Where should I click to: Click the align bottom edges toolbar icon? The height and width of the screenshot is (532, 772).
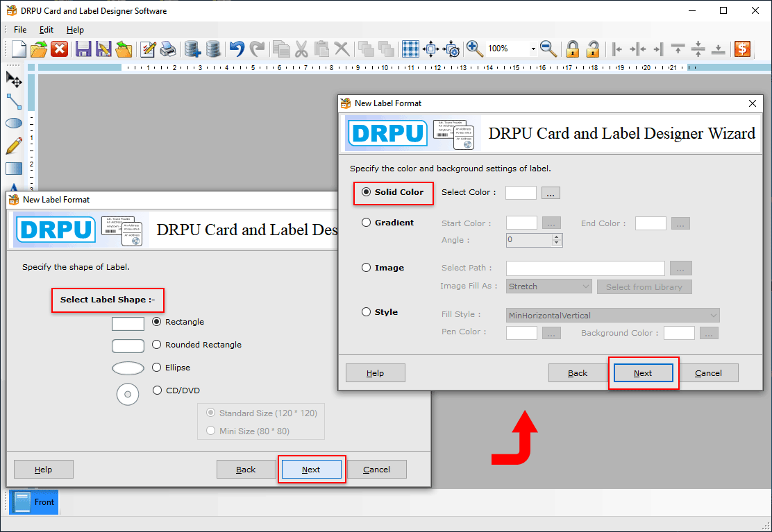click(719, 49)
